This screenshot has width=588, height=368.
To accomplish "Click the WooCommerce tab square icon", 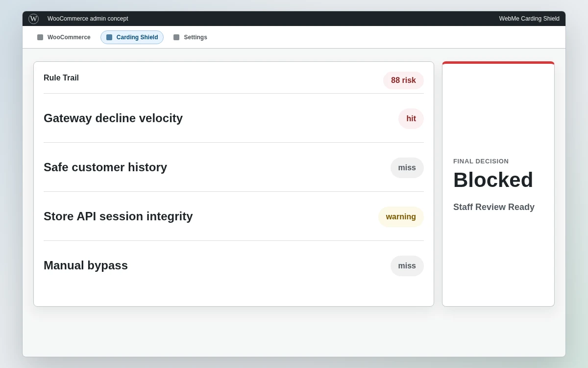I will pos(40,37).
